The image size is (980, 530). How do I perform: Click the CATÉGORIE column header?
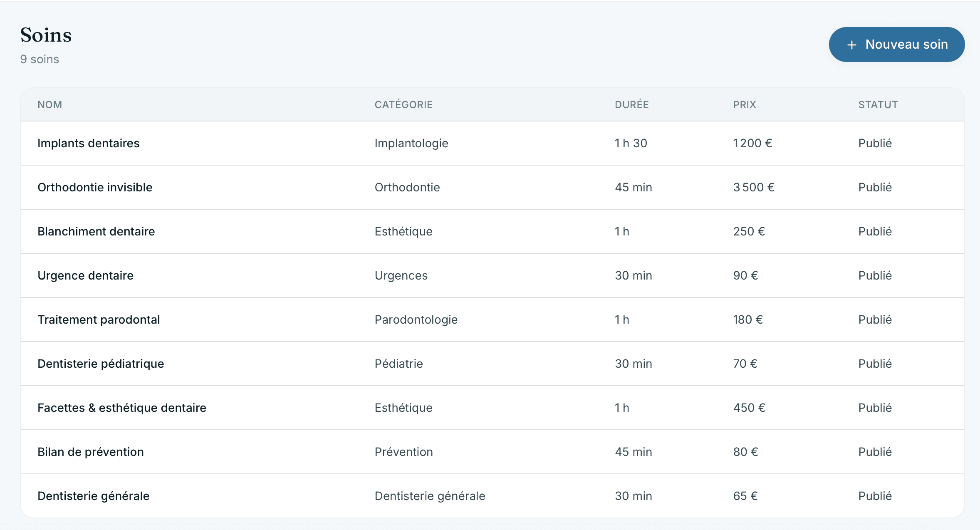tap(403, 104)
